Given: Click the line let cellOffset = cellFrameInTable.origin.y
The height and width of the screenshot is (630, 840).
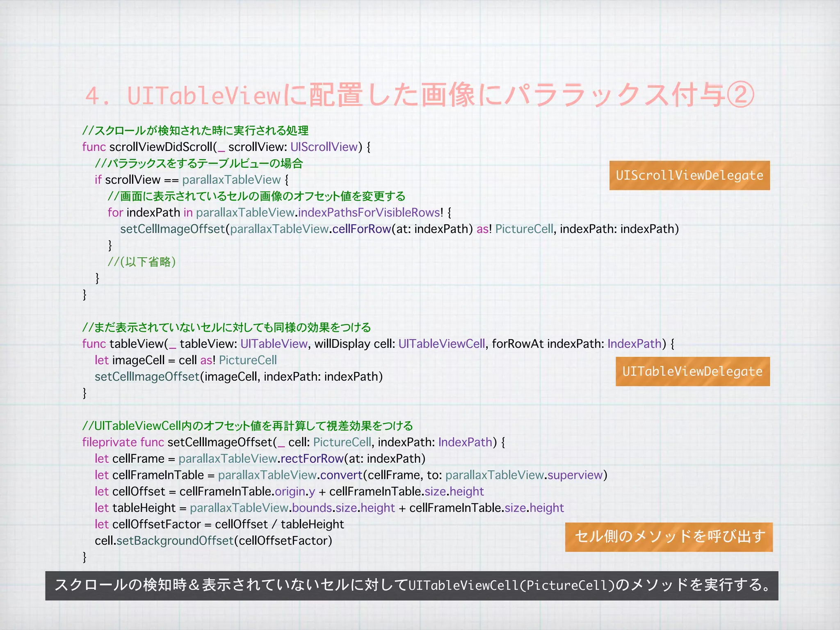Looking at the screenshot, I should pos(289,491).
